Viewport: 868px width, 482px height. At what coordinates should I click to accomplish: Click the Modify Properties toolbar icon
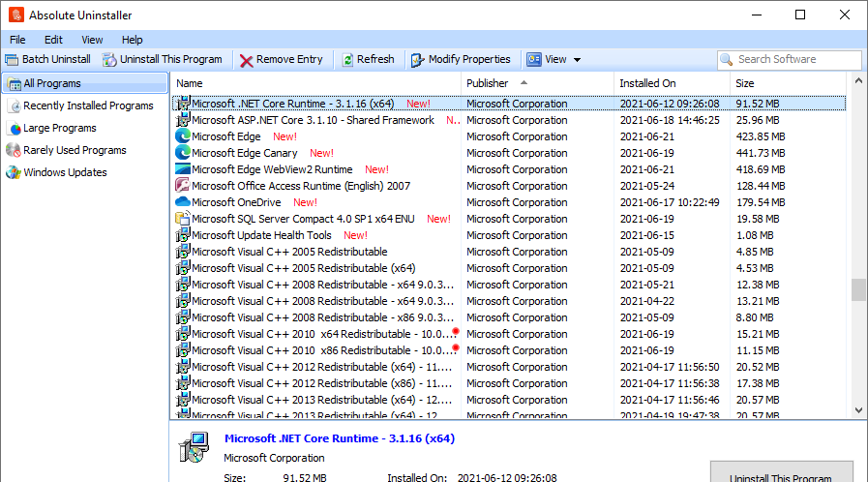tap(417, 60)
